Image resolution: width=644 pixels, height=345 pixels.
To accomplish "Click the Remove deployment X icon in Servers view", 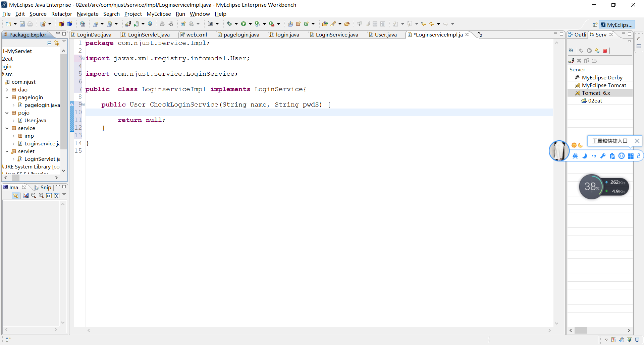I will tap(579, 61).
